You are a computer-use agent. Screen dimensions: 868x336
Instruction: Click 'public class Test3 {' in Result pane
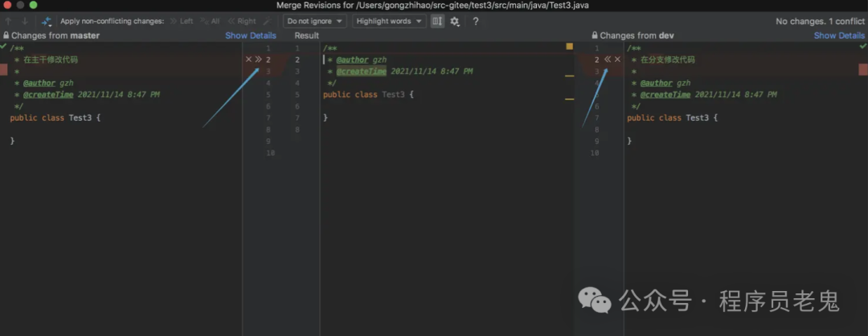[368, 95]
